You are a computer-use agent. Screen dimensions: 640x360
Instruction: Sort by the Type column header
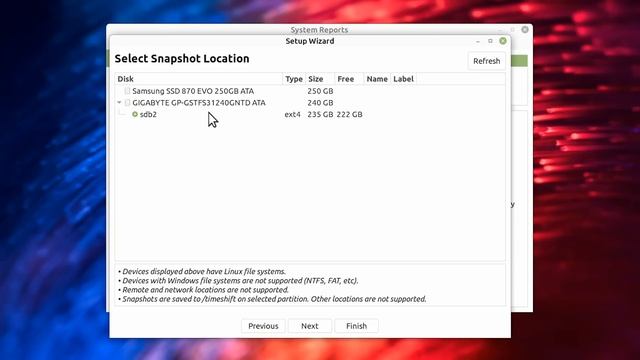click(x=294, y=79)
